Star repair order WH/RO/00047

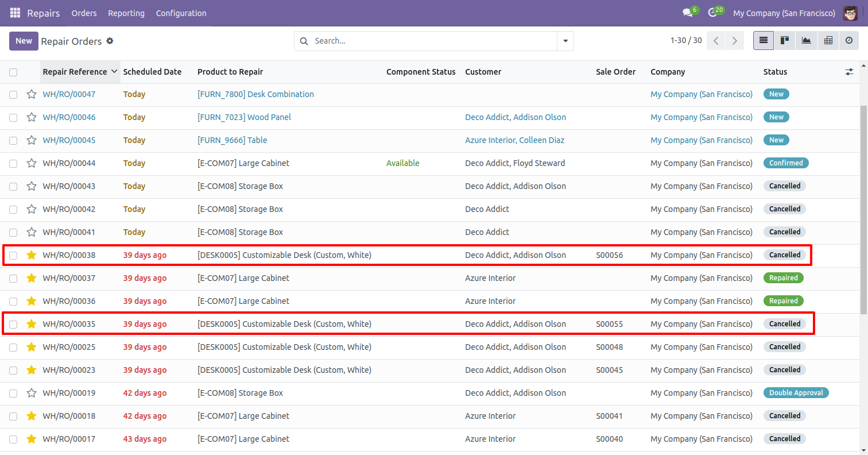[x=32, y=94]
